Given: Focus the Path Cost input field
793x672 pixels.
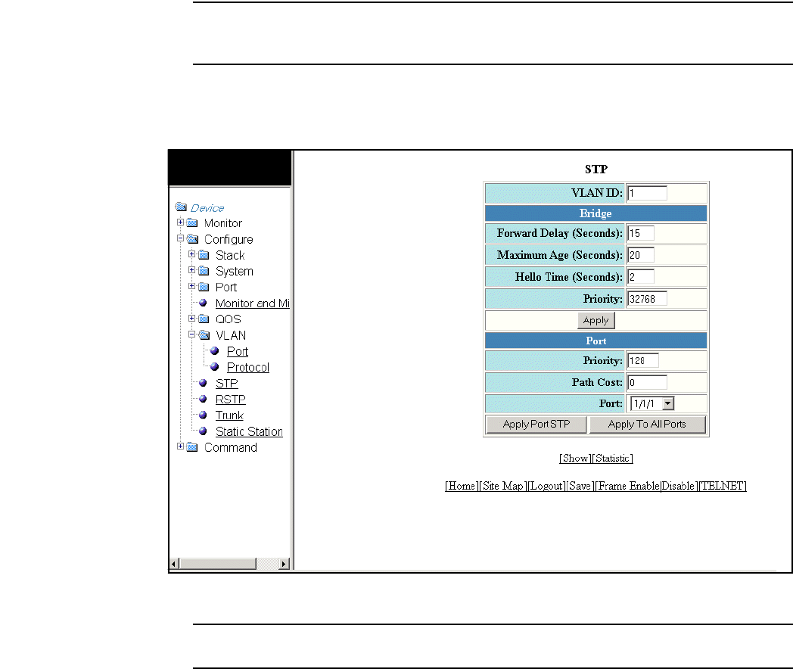Looking at the screenshot, I should tap(647, 382).
